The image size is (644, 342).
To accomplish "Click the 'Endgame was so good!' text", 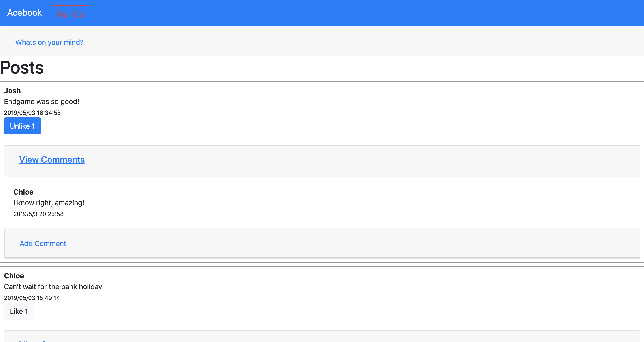I will 41,102.
